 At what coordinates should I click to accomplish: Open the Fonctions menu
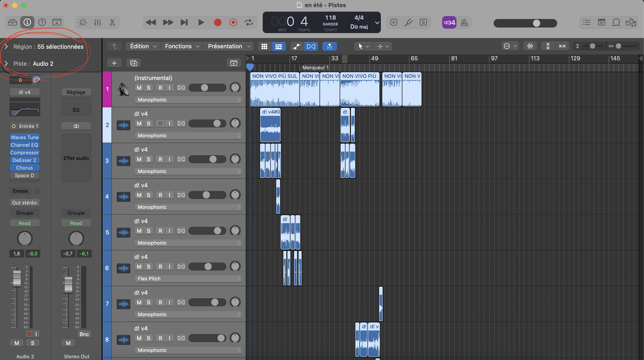tap(182, 46)
